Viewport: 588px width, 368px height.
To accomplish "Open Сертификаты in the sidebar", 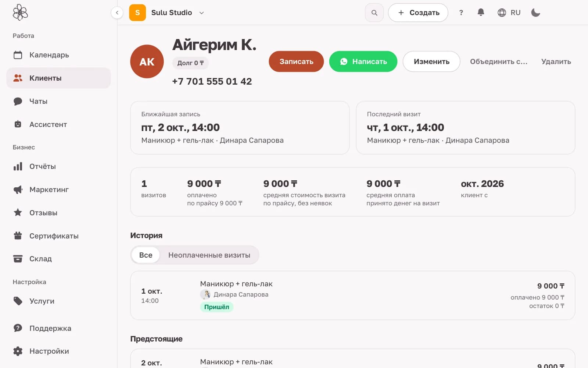I will (58, 236).
